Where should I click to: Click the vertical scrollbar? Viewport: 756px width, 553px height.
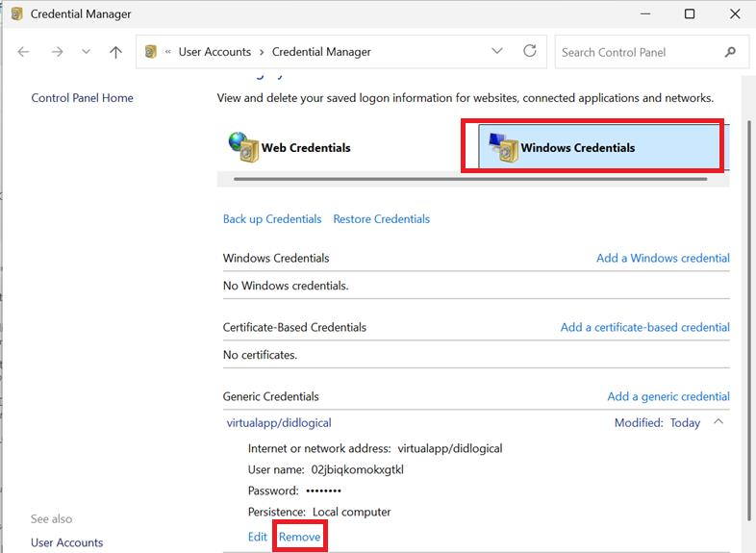click(x=750, y=320)
